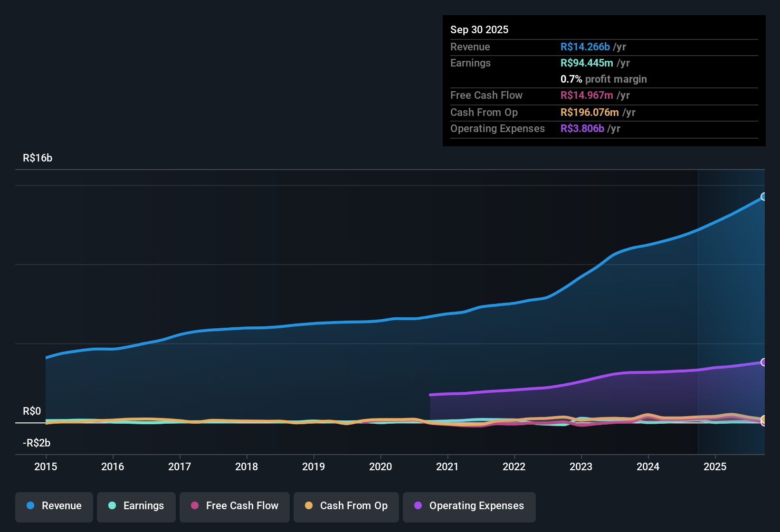Click the 2025 axis label
Screen dimensions: 780x532
(715, 467)
